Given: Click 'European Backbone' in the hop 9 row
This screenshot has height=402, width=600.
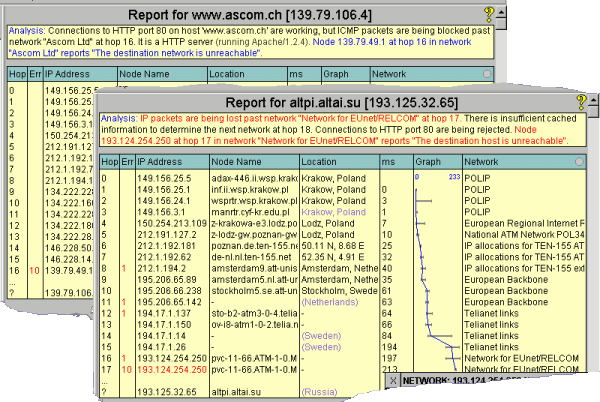Looking at the screenshot, I should click(x=506, y=279).
